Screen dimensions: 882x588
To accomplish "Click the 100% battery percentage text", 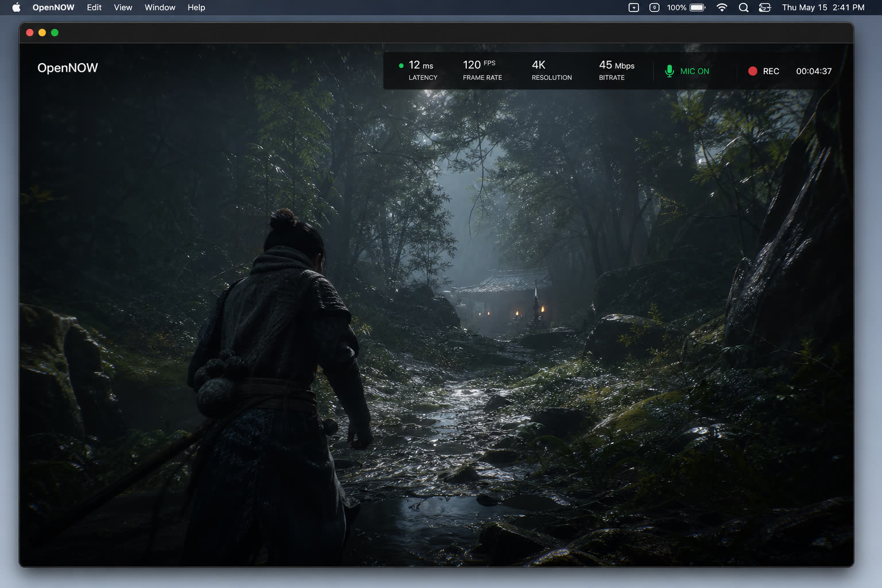I will click(x=676, y=7).
